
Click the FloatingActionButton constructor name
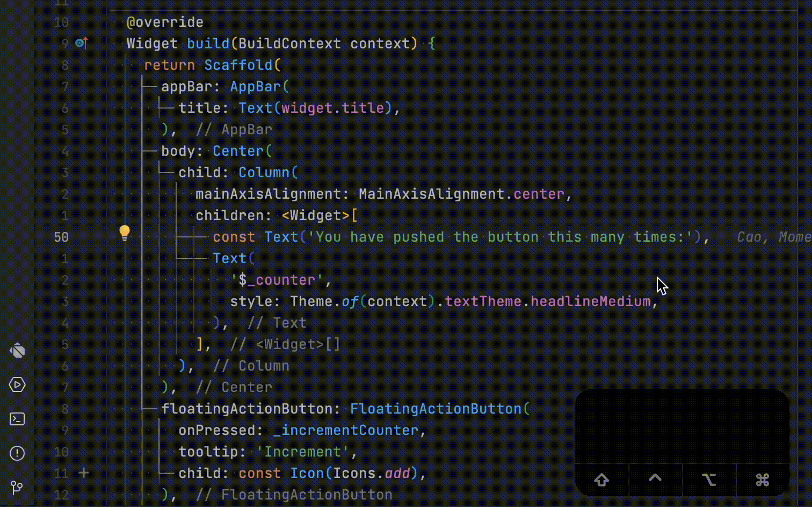[x=436, y=409]
